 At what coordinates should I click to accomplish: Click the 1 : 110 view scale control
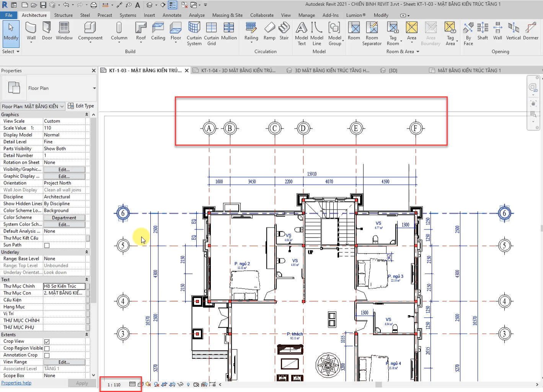coord(114,385)
